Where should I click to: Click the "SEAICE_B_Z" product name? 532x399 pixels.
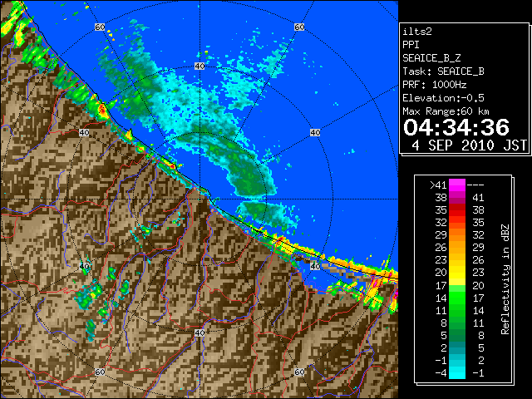[431, 58]
